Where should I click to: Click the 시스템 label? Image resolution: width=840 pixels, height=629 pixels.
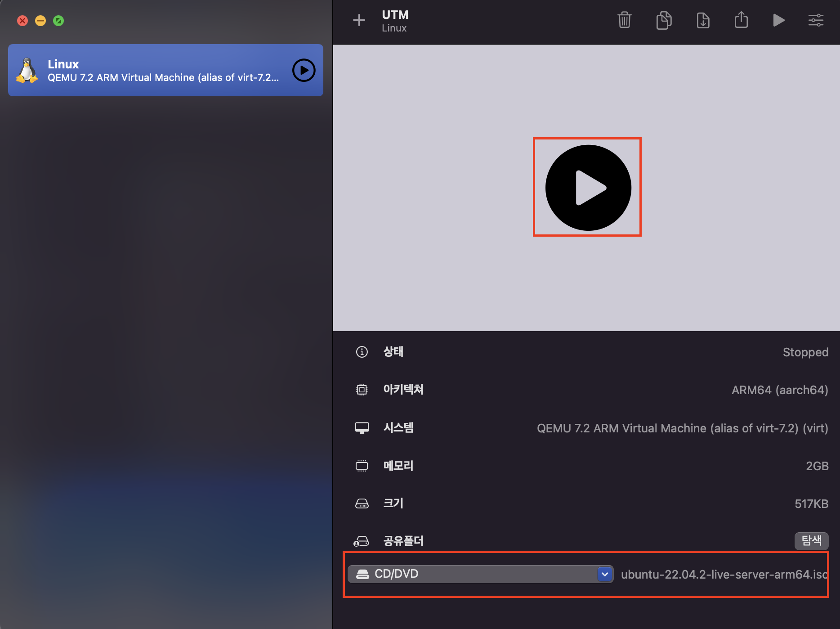398,427
